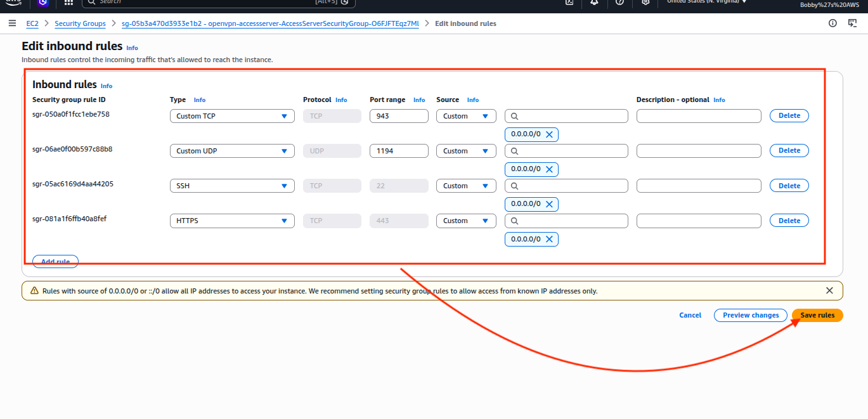Click the info panel icon at top right
Viewport: 868px width, 419px height.
click(832, 23)
